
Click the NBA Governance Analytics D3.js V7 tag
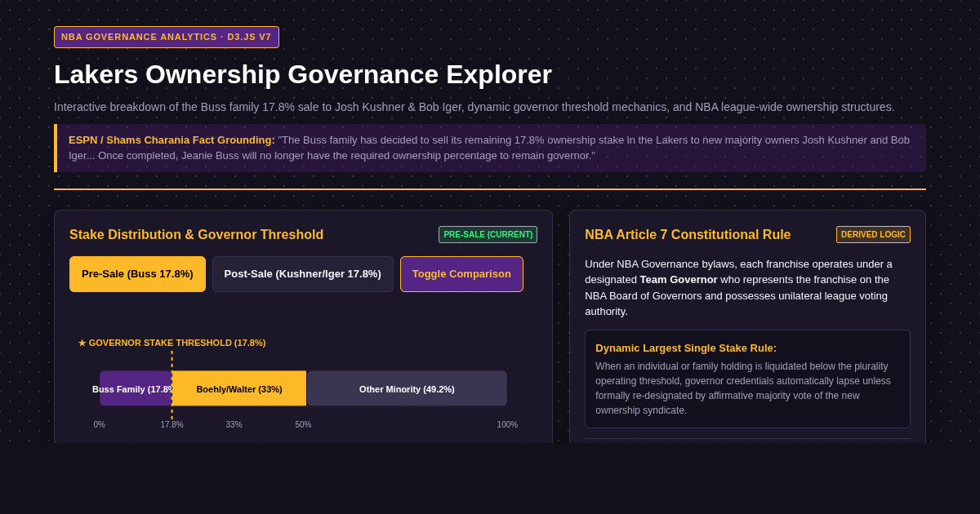point(167,37)
